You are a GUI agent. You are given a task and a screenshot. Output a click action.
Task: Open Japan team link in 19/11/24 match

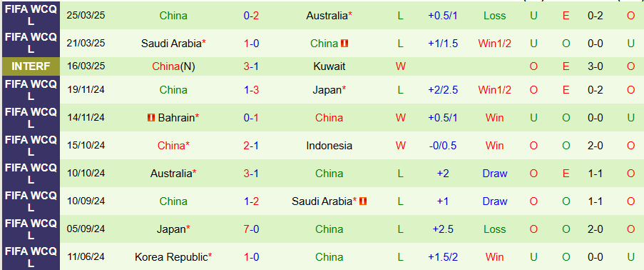[x=327, y=90]
